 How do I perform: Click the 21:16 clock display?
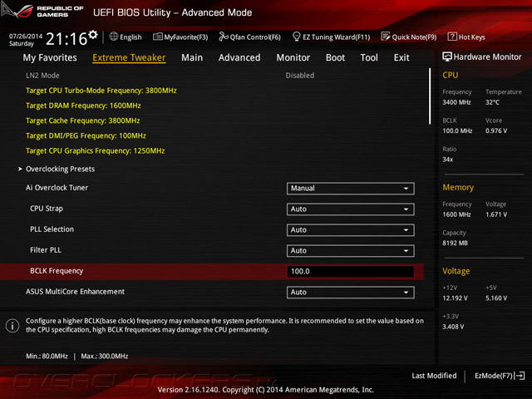point(66,39)
